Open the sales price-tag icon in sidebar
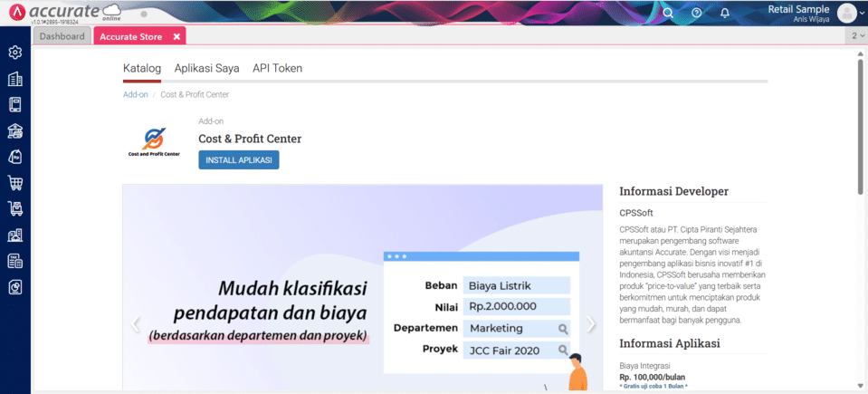 tap(15, 157)
